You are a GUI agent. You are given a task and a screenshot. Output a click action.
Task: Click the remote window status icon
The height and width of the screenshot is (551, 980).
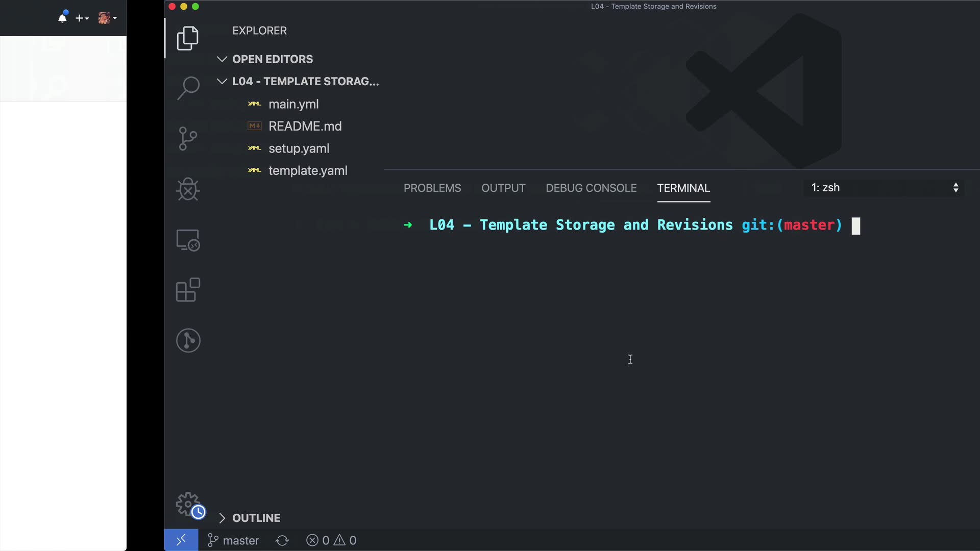point(181,540)
